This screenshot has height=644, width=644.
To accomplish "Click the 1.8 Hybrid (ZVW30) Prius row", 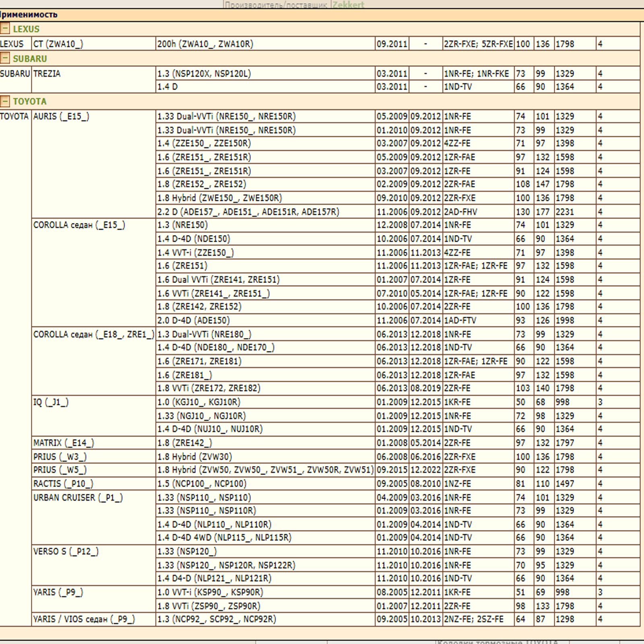I will pos(194,456).
